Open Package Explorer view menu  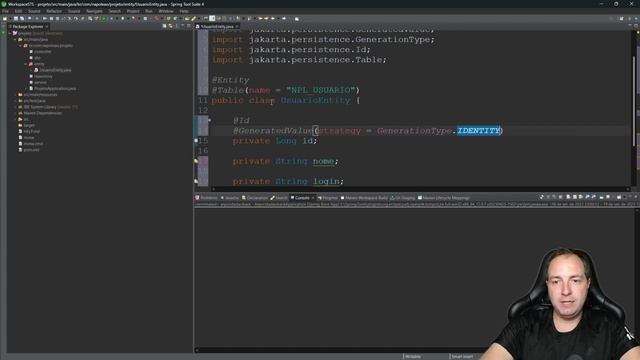(176, 26)
